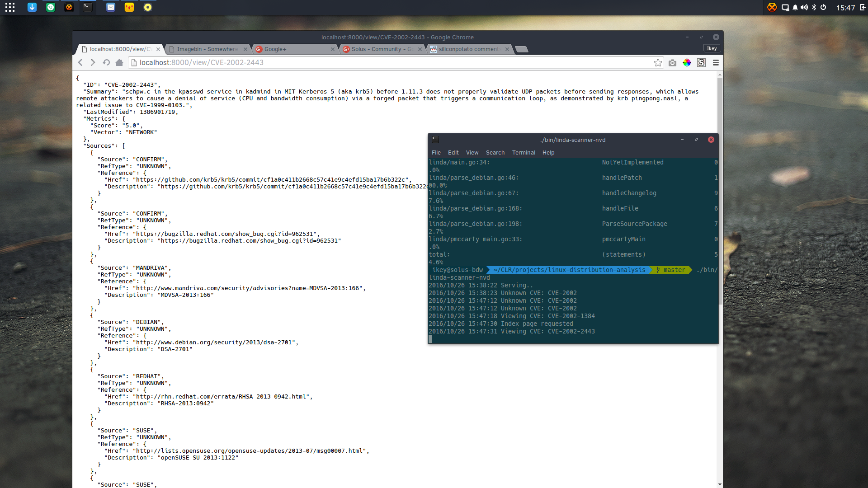Close the siliconpotato comments tab

pos(507,49)
